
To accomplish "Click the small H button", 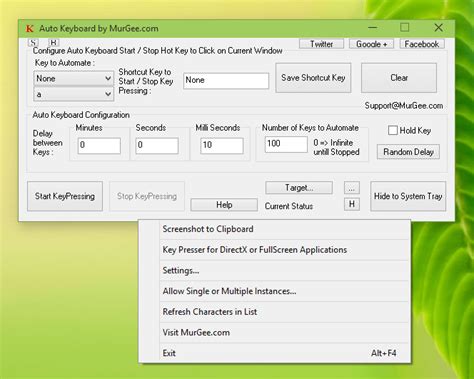I will (x=352, y=204).
